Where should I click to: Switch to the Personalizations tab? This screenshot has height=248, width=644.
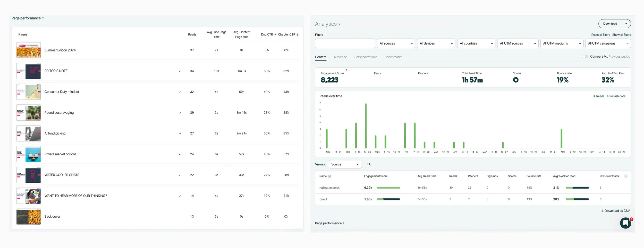[x=366, y=57]
